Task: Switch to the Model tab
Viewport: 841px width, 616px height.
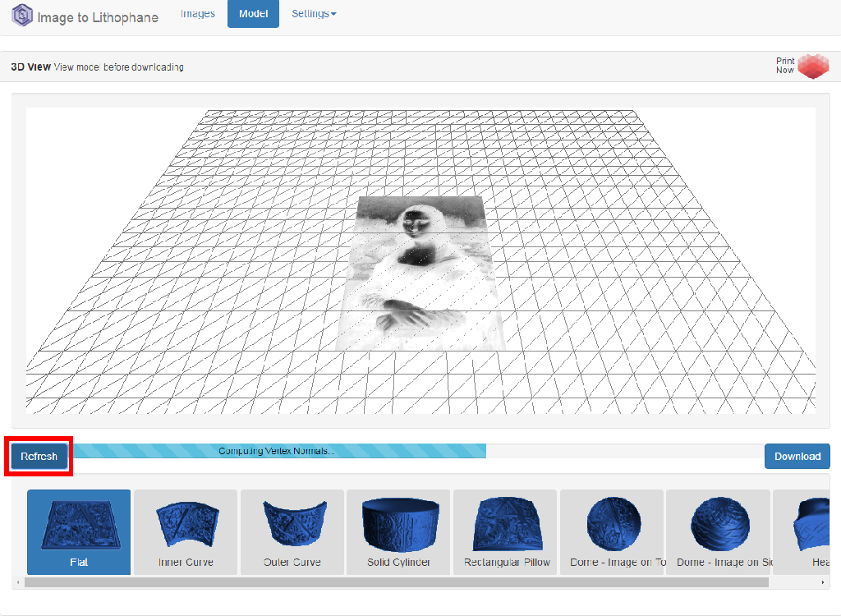Action: point(253,13)
